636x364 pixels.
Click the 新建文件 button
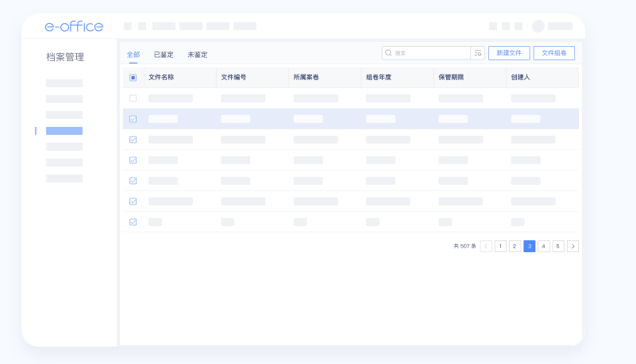tap(509, 53)
